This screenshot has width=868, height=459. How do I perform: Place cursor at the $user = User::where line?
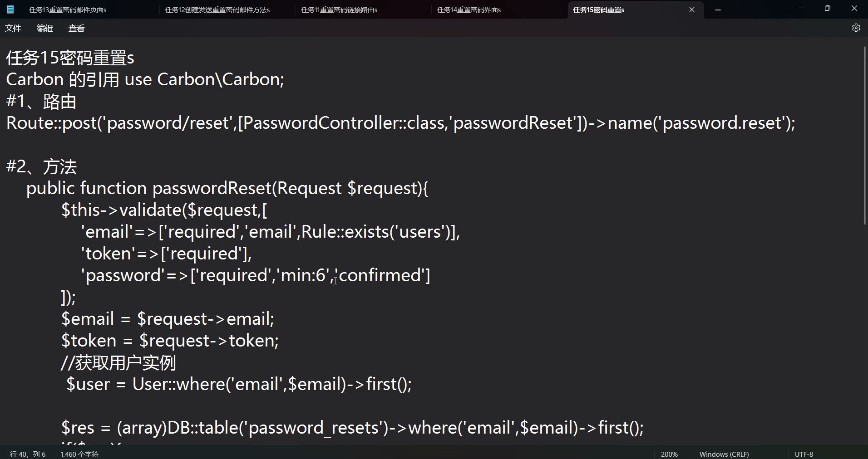pyautogui.click(x=239, y=384)
